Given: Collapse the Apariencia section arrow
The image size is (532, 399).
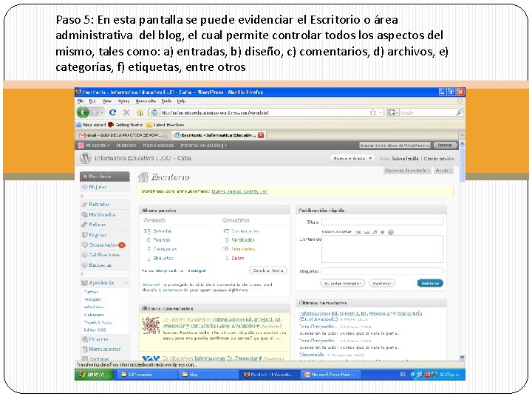Looking at the screenshot, I should (x=126, y=282).
